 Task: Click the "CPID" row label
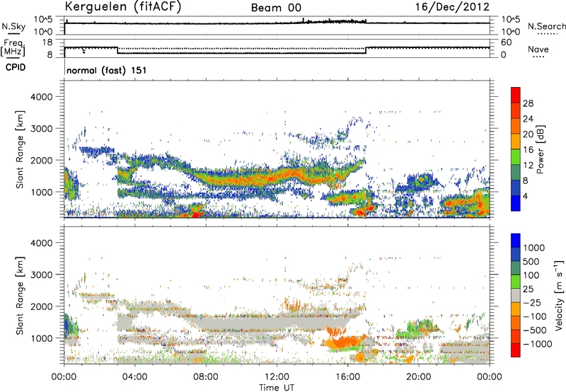point(16,67)
